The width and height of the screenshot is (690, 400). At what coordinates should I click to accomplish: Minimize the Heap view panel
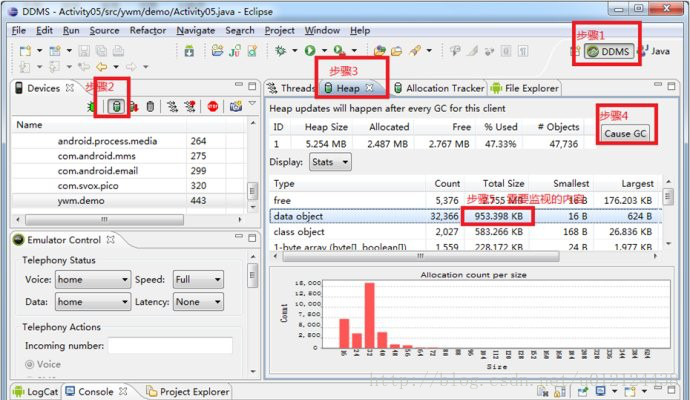coord(658,84)
